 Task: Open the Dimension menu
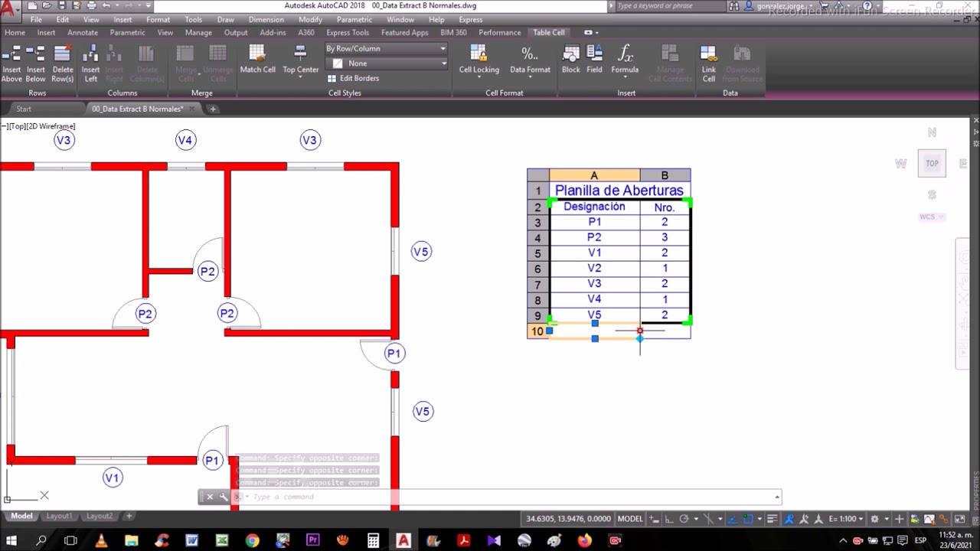tap(266, 19)
